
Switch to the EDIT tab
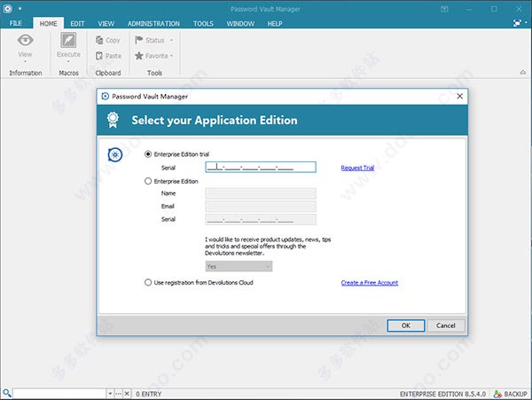77,23
